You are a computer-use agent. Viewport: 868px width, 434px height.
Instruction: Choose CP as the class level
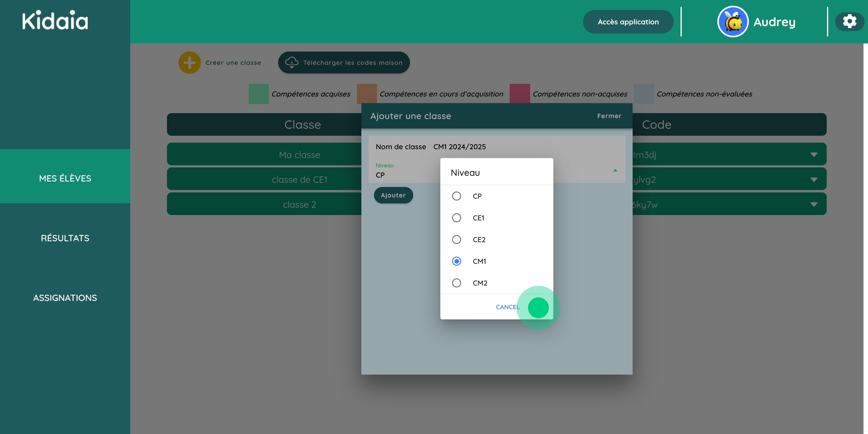[457, 196]
